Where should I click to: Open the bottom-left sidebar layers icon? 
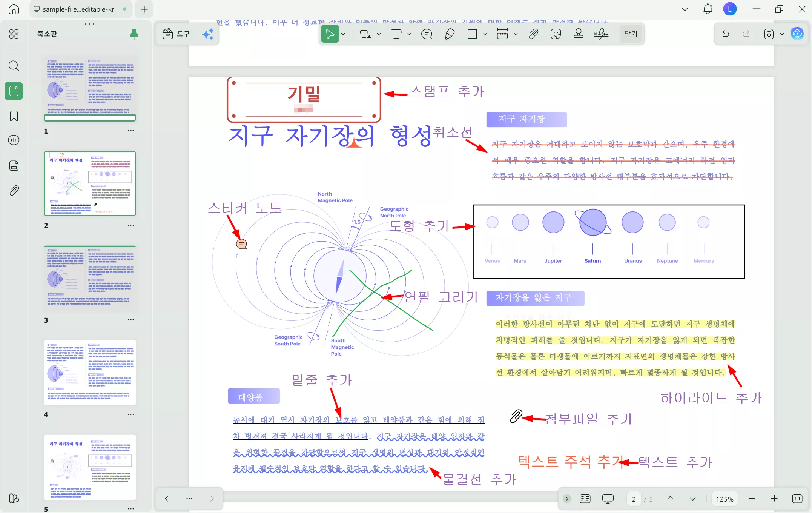coord(14,498)
